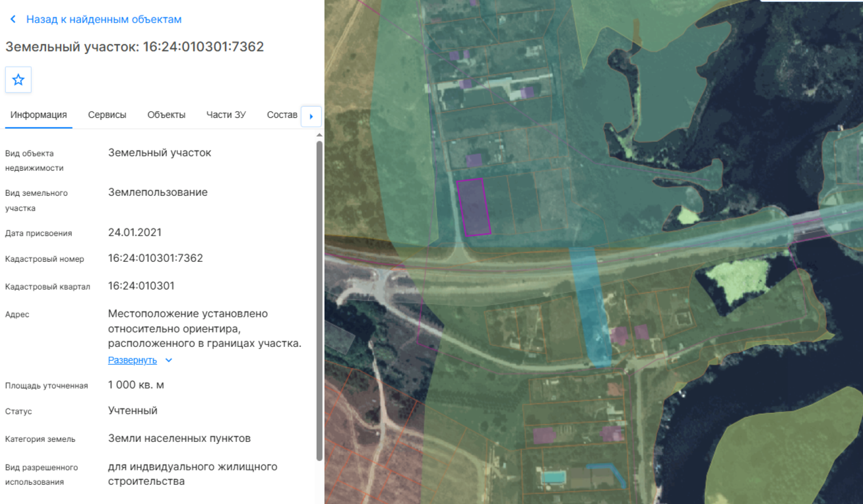Click the chevron next to Развернуть
Screen dimensions: 863x504
(168, 360)
